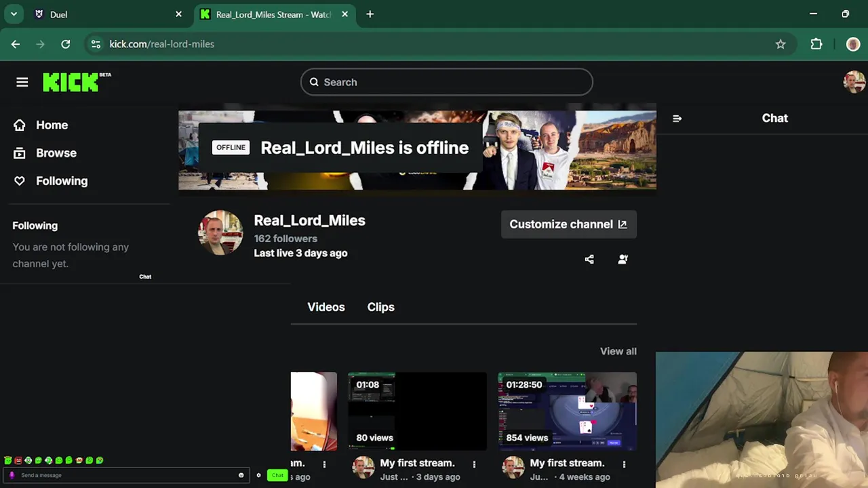The width and height of the screenshot is (868, 488).
Task: Switch to the Clips tab
Action: click(380, 307)
